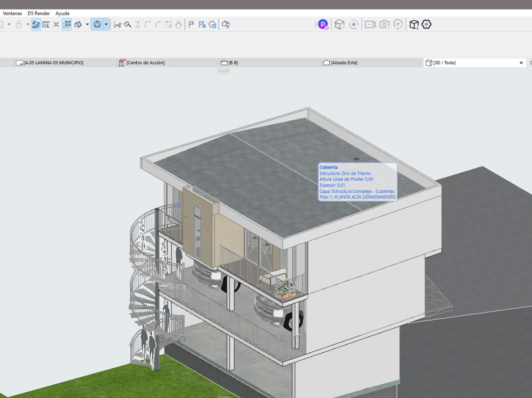The image size is (532, 398).
Task: Open the Ayuda menu
Action: tap(62, 13)
